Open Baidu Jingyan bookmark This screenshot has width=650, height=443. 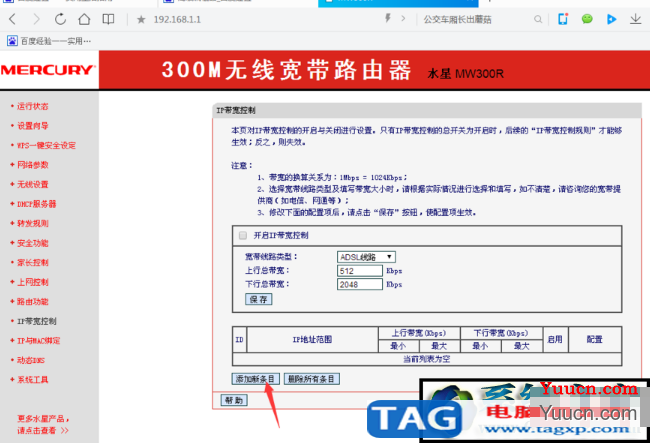pos(49,41)
